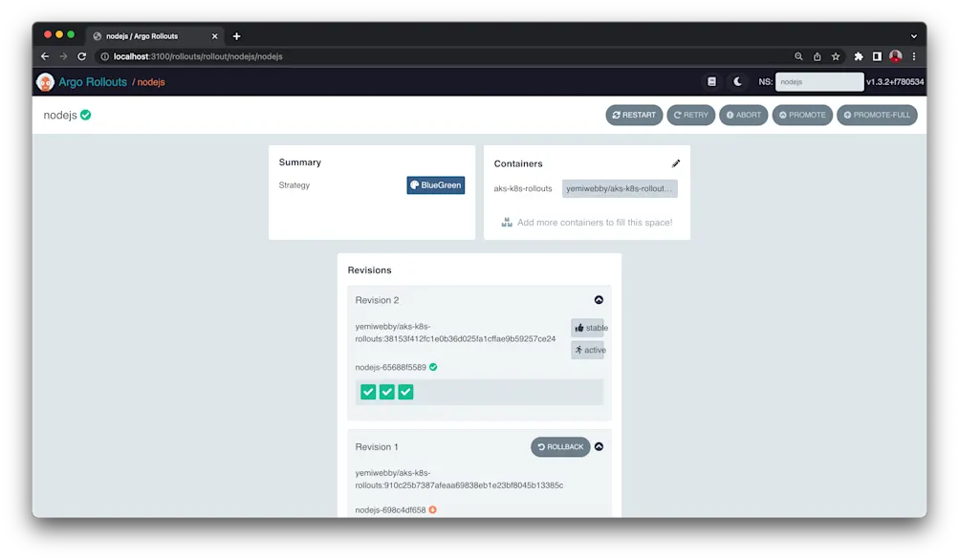Click the version v1.3.2+f780534 text

coord(895,82)
